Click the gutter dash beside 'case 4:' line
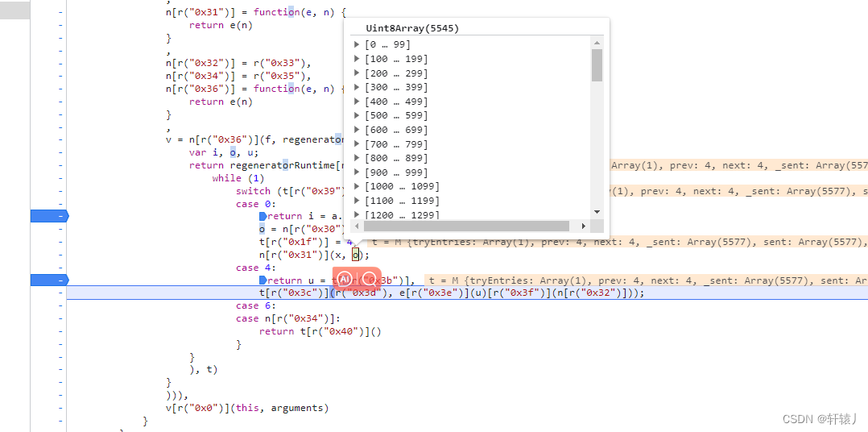 tap(60, 268)
